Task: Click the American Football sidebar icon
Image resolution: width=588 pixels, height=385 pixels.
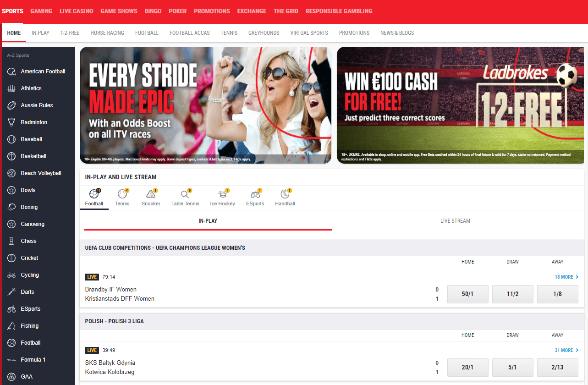Action: (x=12, y=71)
